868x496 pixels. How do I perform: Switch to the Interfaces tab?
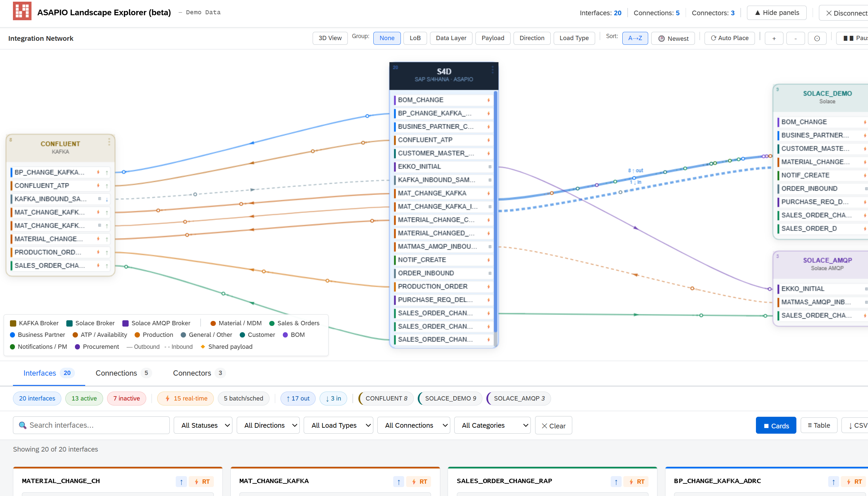click(x=49, y=373)
